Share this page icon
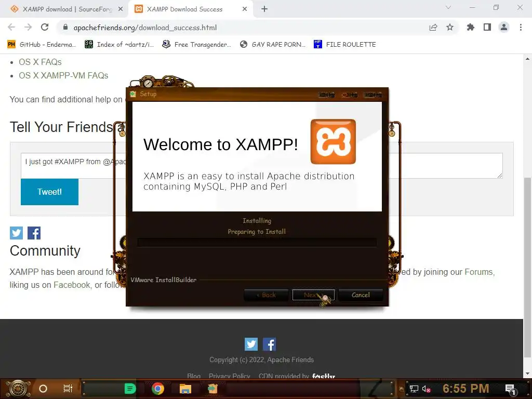Image resolution: width=532 pixels, height=399 pixels. click(433, 28)
